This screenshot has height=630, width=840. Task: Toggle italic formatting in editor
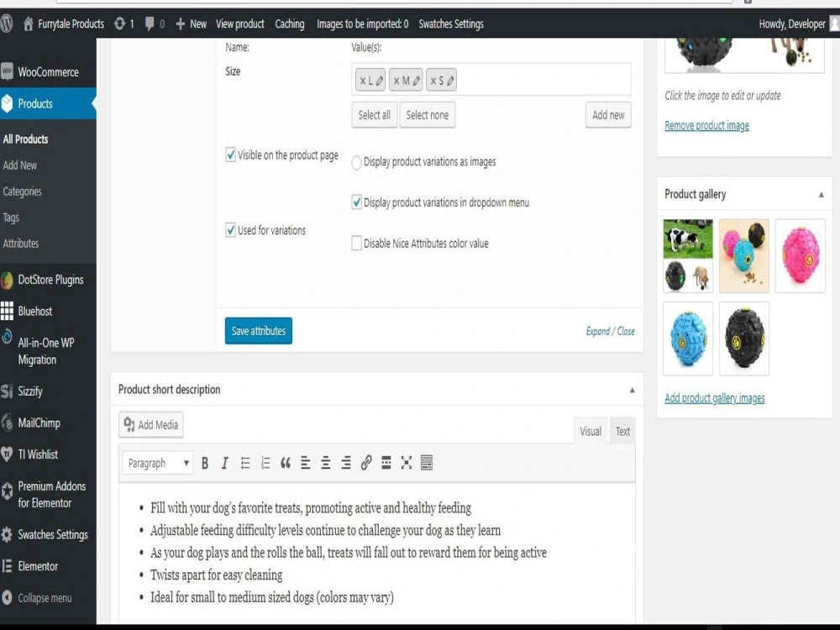click(x=225, y=463)
